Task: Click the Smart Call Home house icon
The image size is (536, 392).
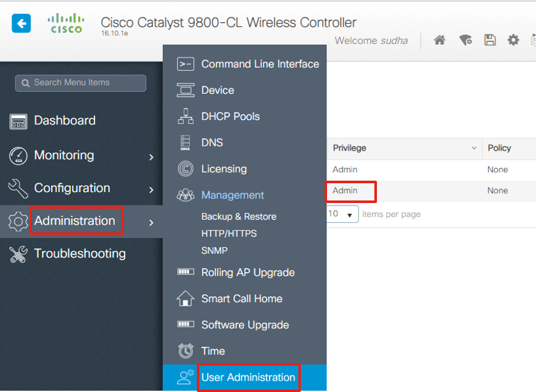Action: [186, 298]
